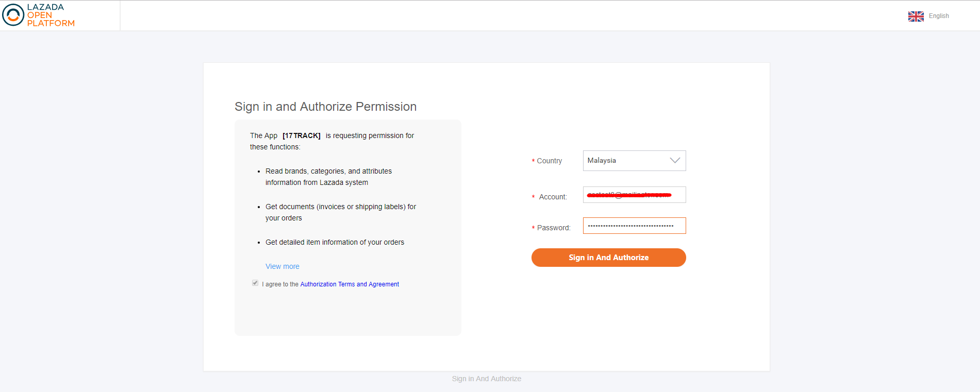Click the footer 'Sign in And Authorize' text
Viewport: 980px width, 392px height.
[486, 378]
